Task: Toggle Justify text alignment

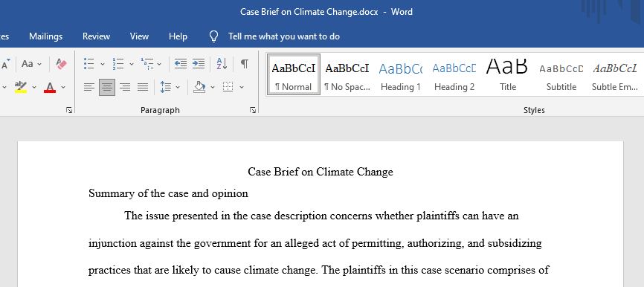Action: pyautogui.click(x=143, y=87)
